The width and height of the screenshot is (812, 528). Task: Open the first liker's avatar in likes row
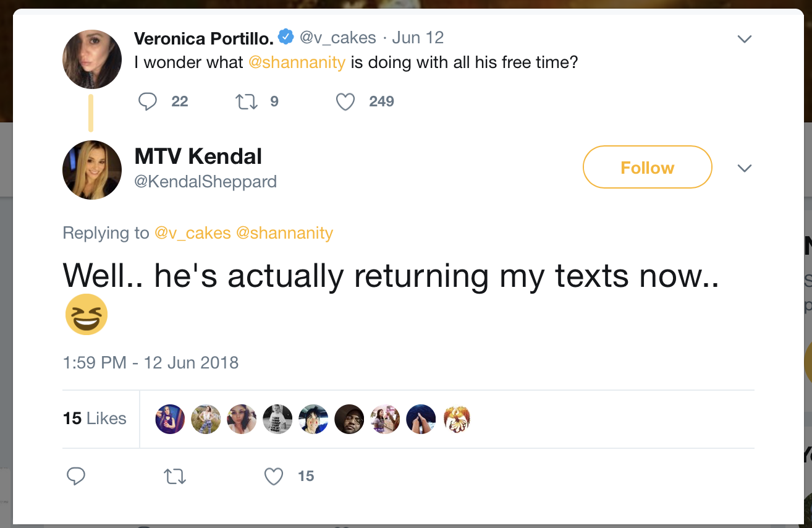[170, 419]
